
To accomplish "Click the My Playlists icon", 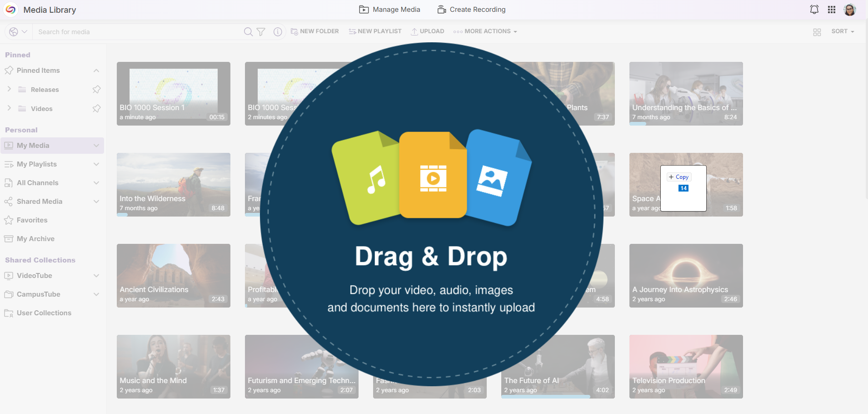I will tap(9, 164).
